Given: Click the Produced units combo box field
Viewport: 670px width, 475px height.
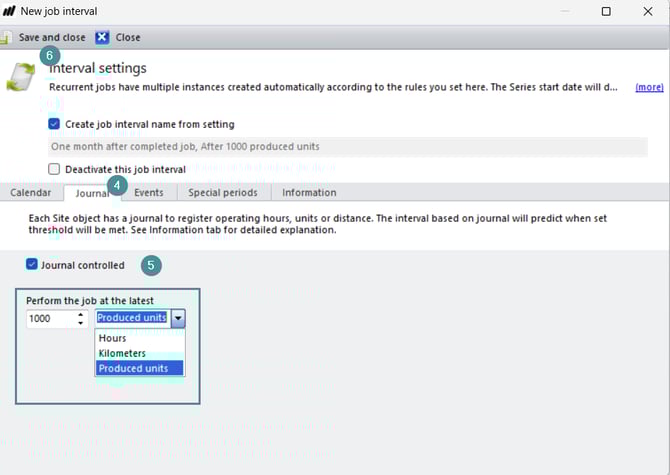Looking at the screenshot, I should 132,318.
